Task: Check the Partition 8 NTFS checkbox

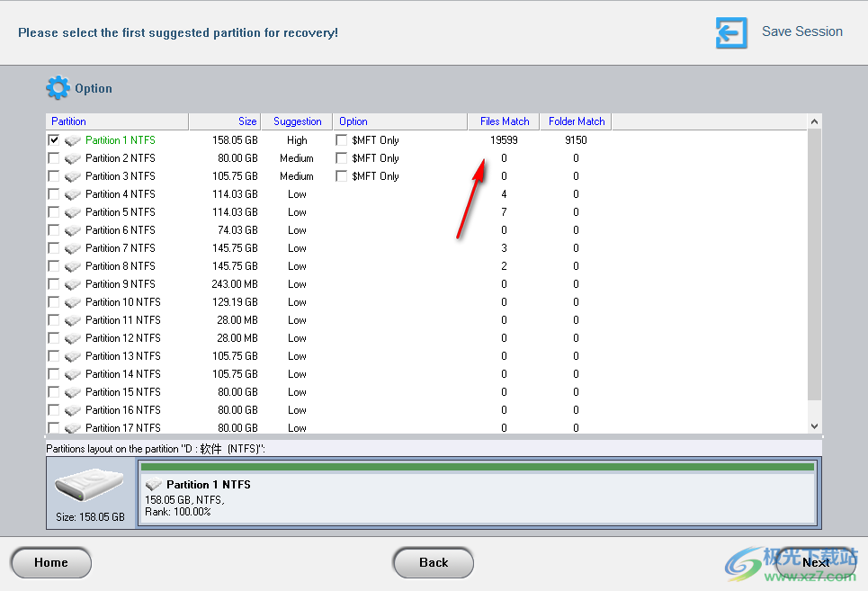Action: tap(54, 266)
